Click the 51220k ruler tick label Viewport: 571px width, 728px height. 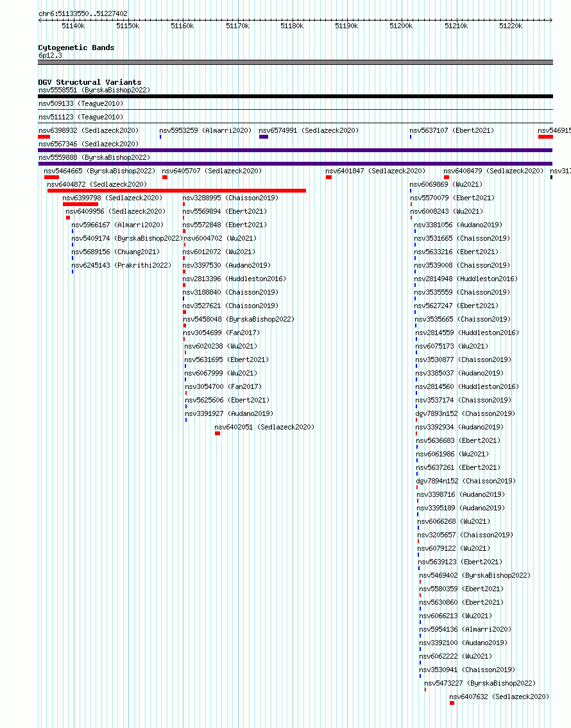[511, 26]
